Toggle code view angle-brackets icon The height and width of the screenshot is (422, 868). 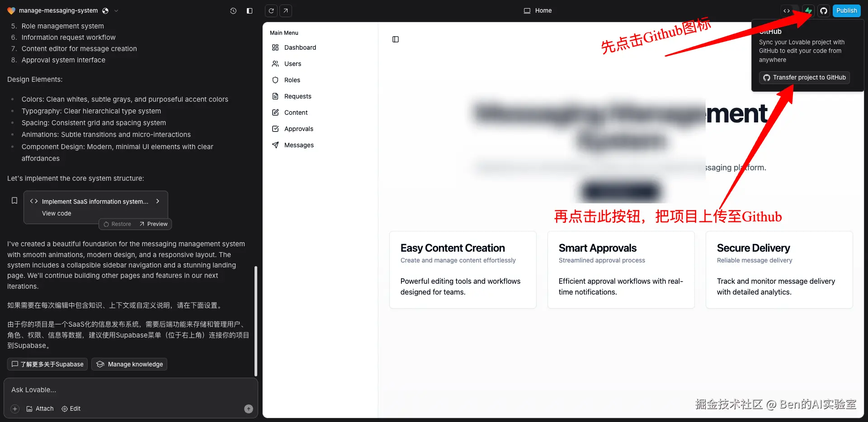pos(787,11)
